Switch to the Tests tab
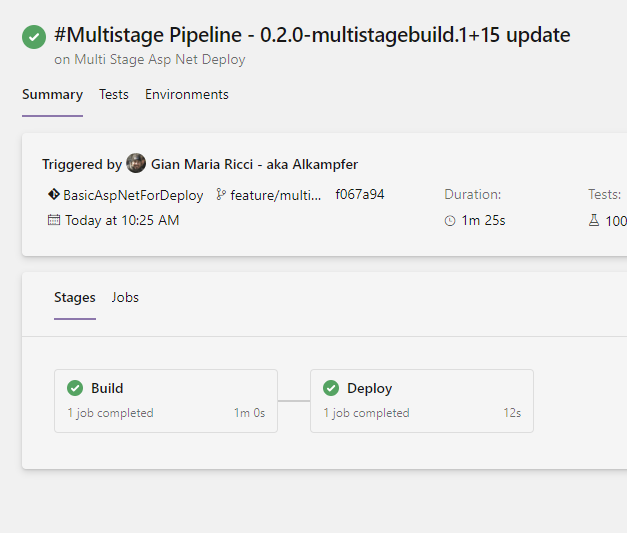 (113, 95)
